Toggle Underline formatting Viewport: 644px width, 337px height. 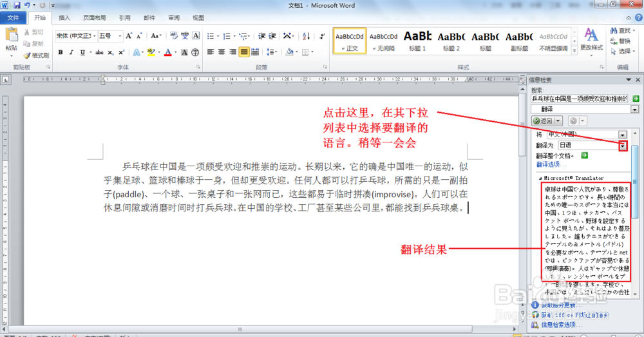82,52
